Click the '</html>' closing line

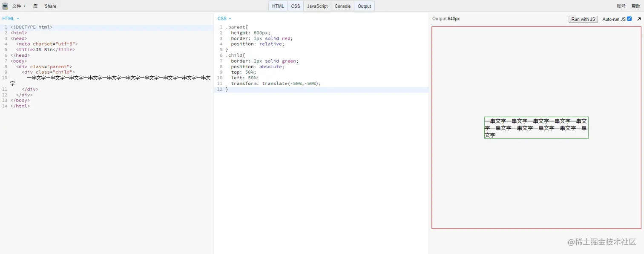20,106
